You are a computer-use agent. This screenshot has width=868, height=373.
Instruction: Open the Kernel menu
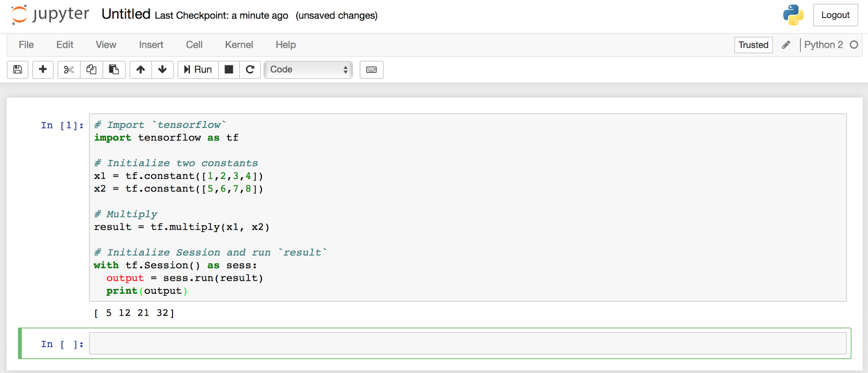tap(239, 45)
